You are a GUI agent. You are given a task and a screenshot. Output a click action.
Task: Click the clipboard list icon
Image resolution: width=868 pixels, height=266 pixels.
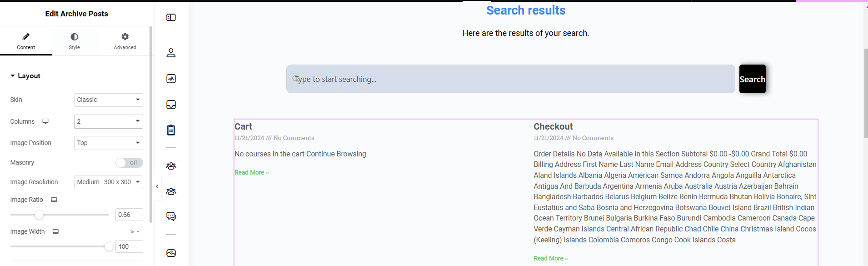coord(171,130)
